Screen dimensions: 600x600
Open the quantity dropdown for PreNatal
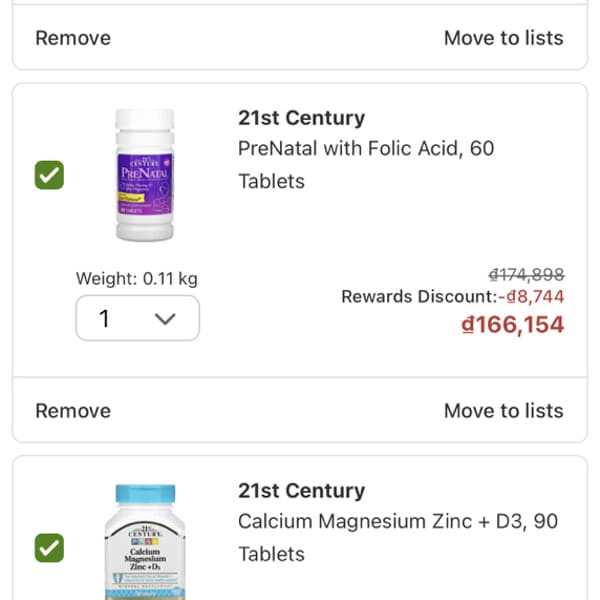click(x=138, y=318)
